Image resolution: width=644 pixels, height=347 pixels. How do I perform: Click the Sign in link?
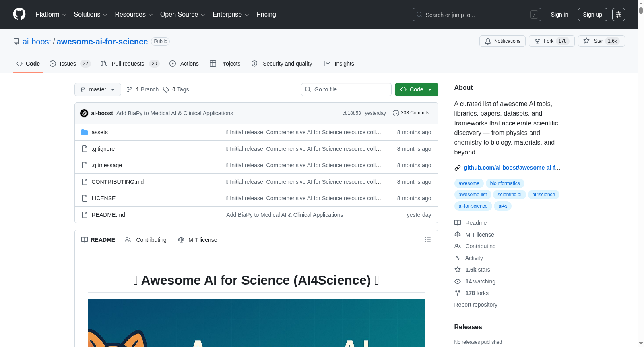(559, 15)
